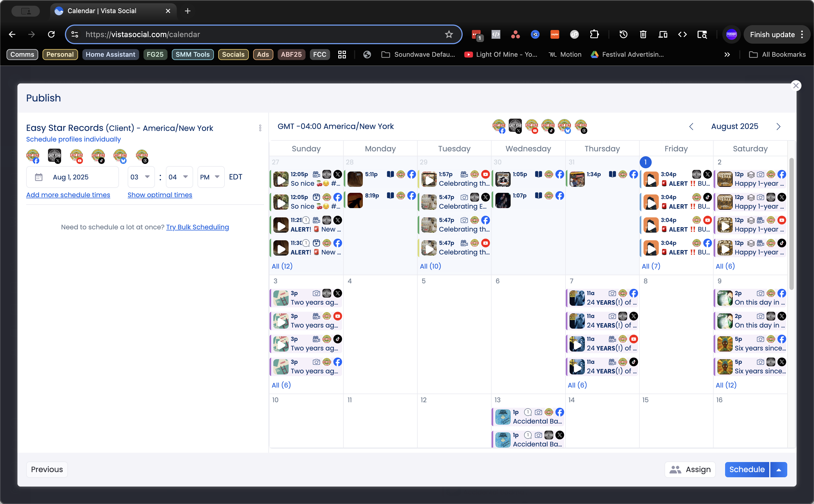
Task: Open the minutes dropdown showing 04
Action: [x=179, y=177]
